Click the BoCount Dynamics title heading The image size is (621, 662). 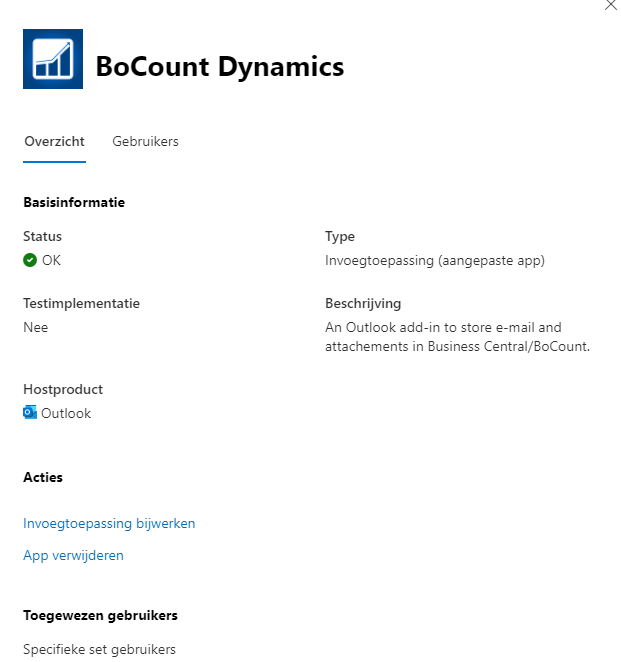pos(220,67)
